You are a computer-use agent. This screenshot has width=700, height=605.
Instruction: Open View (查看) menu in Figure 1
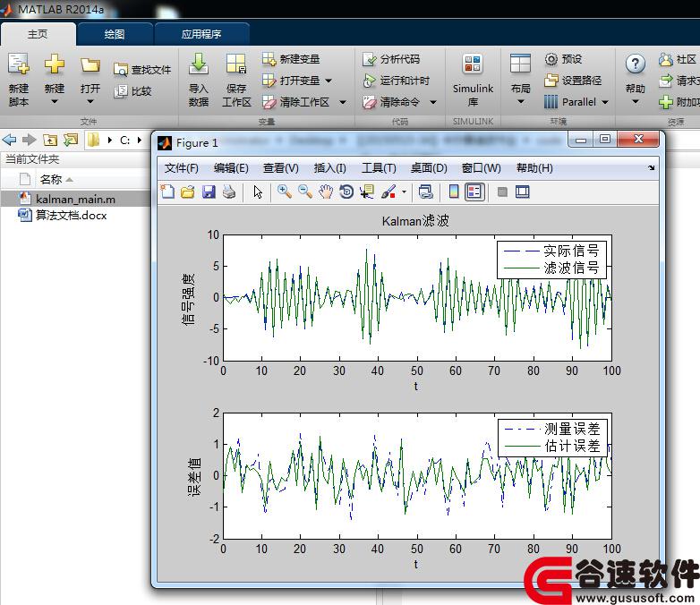click(x=281, y=168)
